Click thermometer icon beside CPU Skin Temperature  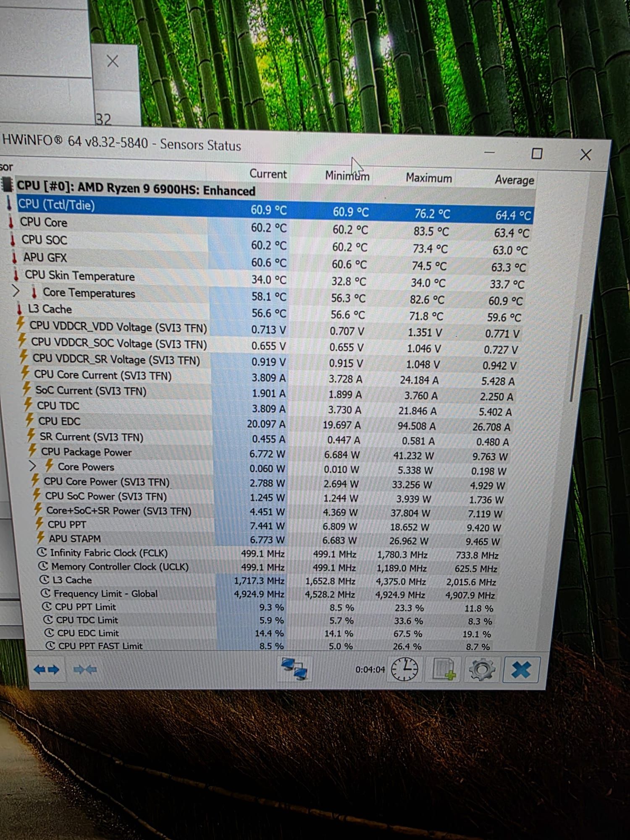[16, 275]
